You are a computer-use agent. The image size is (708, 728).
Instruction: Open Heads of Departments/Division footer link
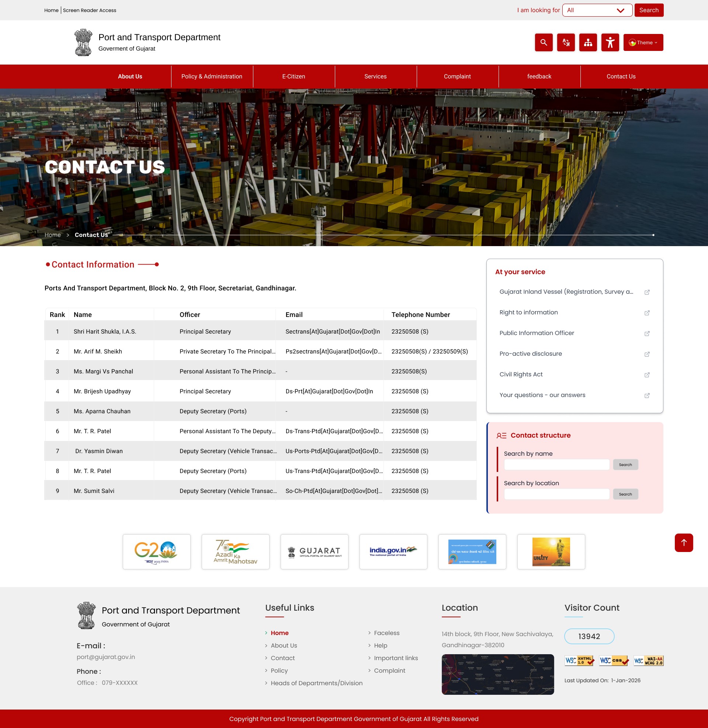[x=316, y=683]
